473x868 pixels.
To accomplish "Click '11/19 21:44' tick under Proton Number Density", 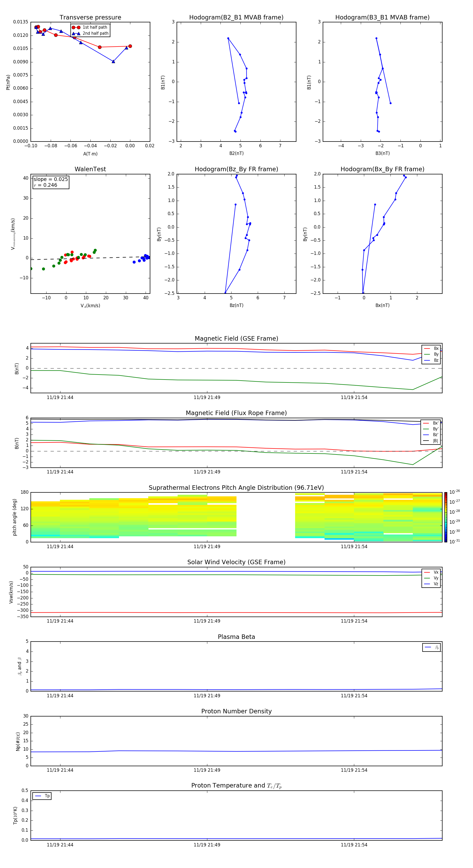I will tap(60, 770).
